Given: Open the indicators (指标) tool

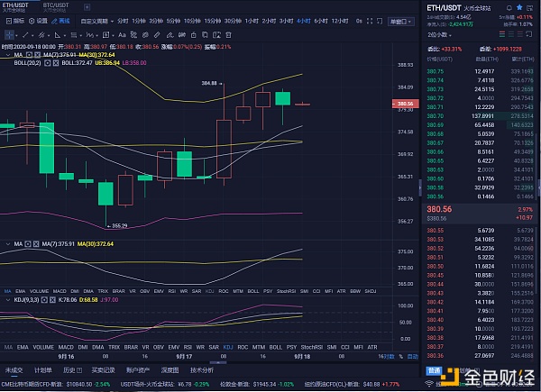Looking at the screenshot, I should pyautogui.click(x=14, y=20).
